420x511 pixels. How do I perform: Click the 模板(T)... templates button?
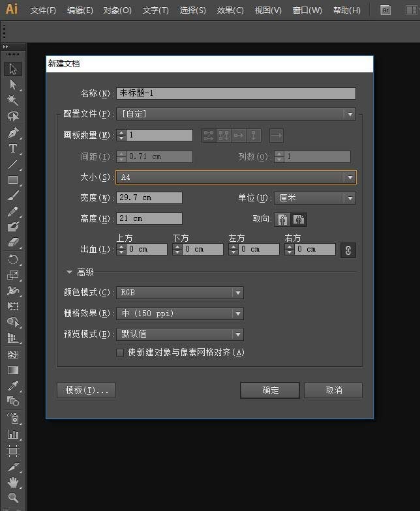pos(86,390)
